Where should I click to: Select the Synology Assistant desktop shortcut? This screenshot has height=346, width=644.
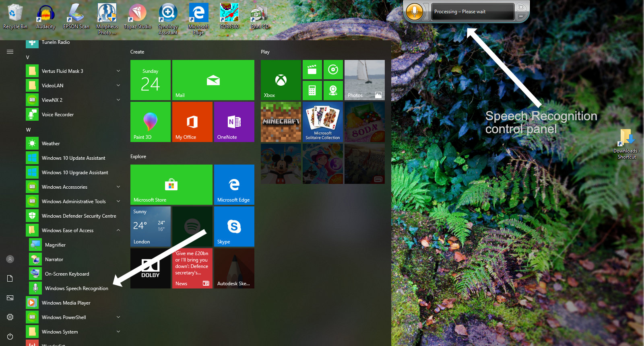tap(168, 19)
